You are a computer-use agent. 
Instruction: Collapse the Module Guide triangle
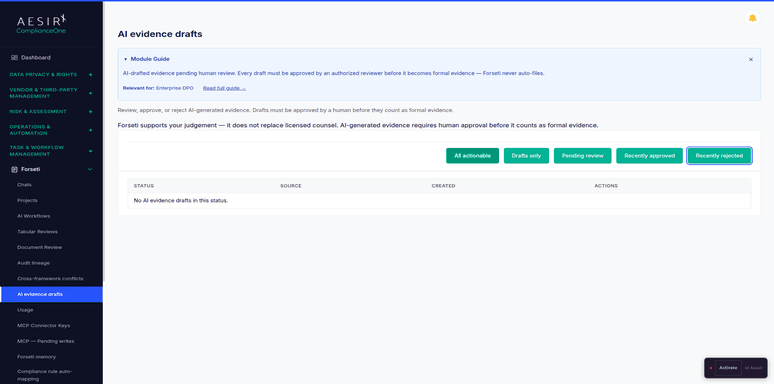pos(125,59)
